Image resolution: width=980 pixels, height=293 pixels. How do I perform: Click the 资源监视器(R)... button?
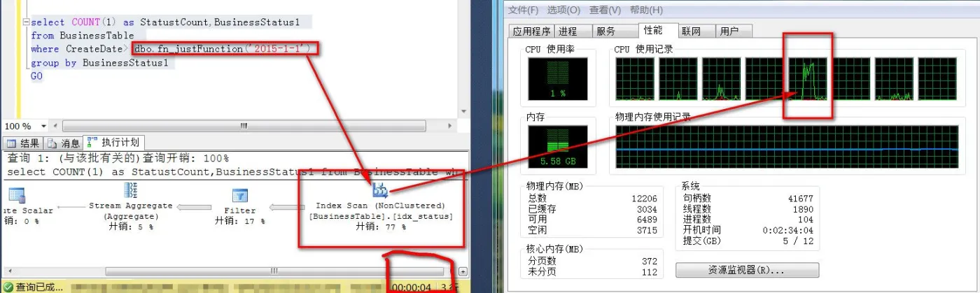pyautogui.click(x=746, y=270)
